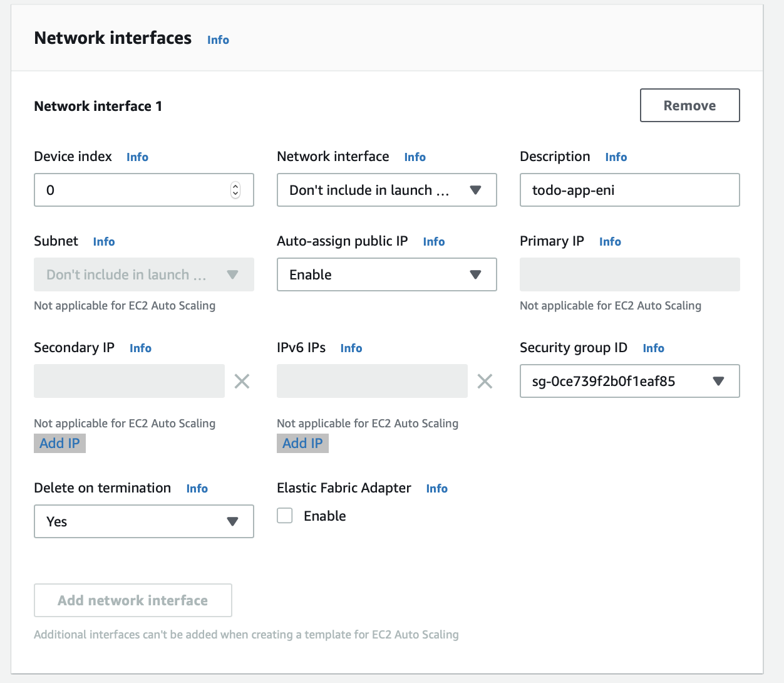Open the Auto-assign public IP dropdown
784x683 pixels.
(386, 274)
